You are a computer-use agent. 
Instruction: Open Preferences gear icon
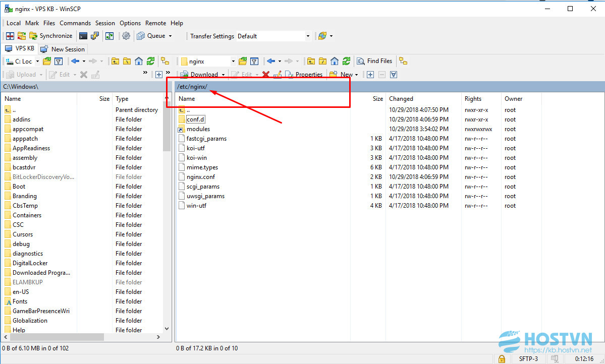126,36
